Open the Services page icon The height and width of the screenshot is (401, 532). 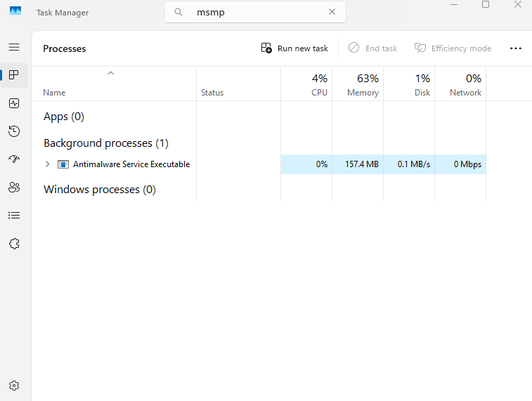tap(14, 244)
